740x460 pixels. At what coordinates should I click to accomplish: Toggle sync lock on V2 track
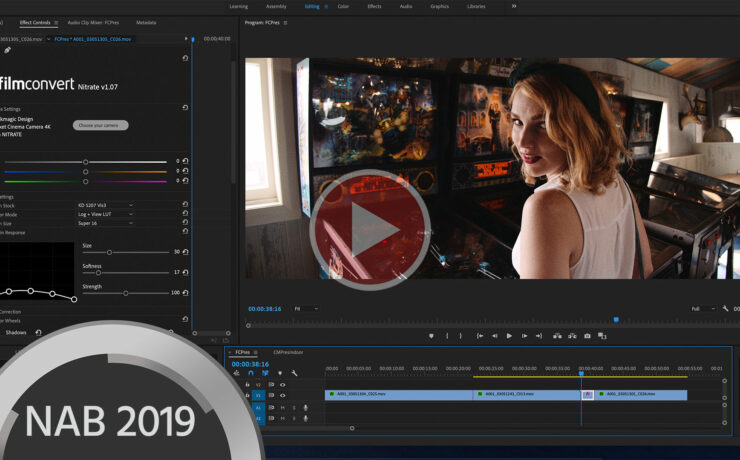tap(271, 385)
